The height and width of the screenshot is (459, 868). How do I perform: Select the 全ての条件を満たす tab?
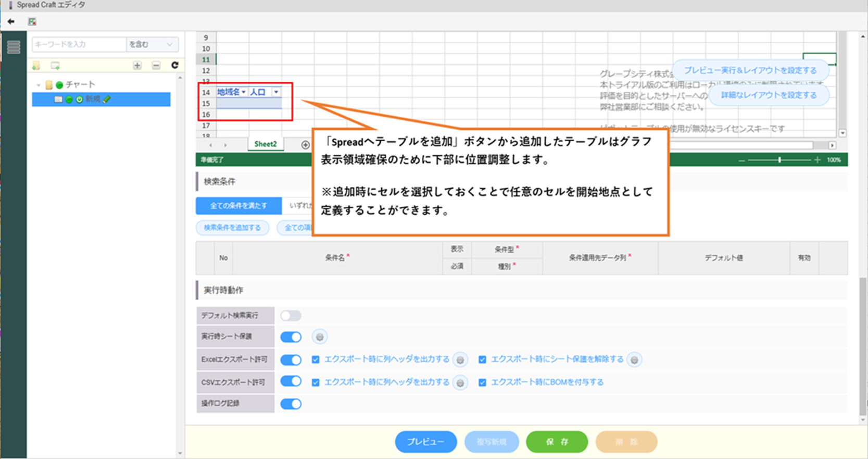(238, 206)
